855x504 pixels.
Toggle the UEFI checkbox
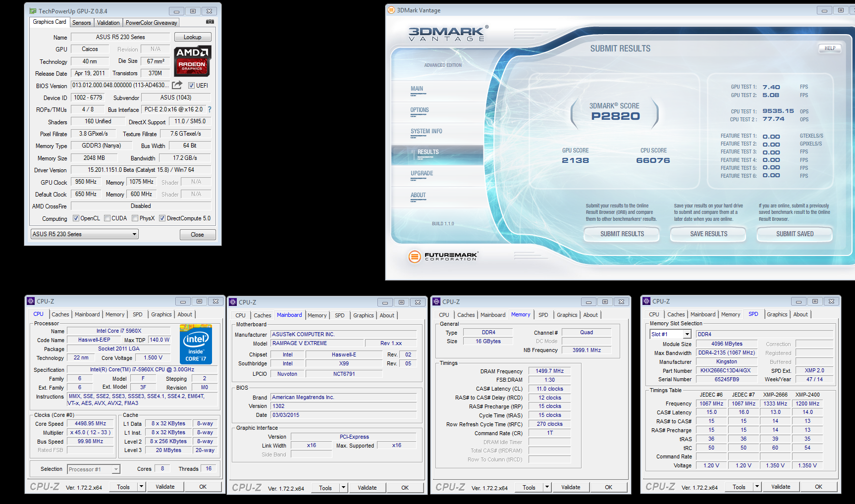(x=191, y=86)
